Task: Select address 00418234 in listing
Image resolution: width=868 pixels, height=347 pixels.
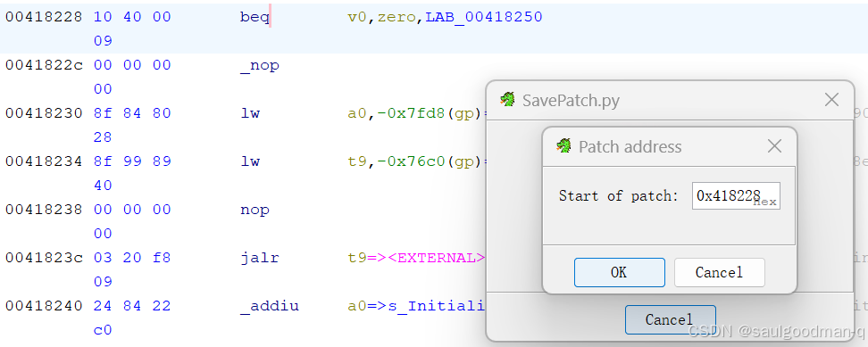Action: (x=44, y=161)
